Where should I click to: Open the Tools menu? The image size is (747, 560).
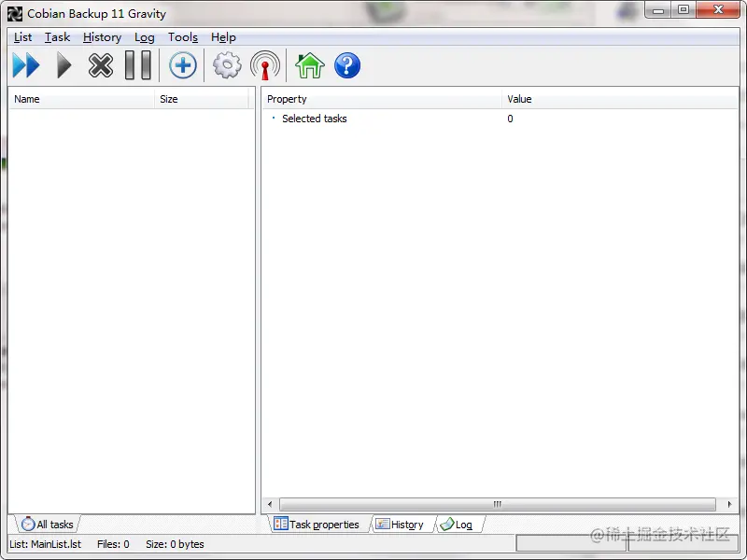(x=182, y=37)
